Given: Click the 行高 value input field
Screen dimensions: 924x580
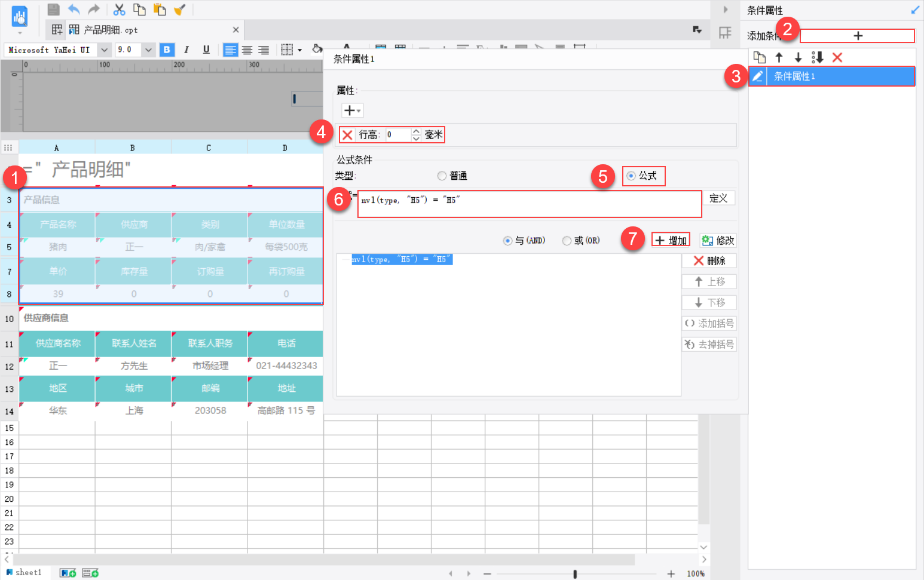Looking at the screenshot, I should click(397, 135).
